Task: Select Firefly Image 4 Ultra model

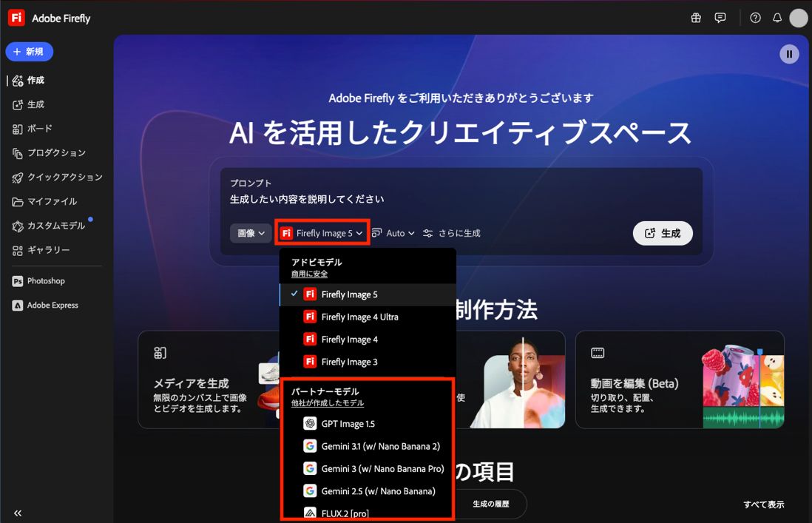Action: coord(368,317)
